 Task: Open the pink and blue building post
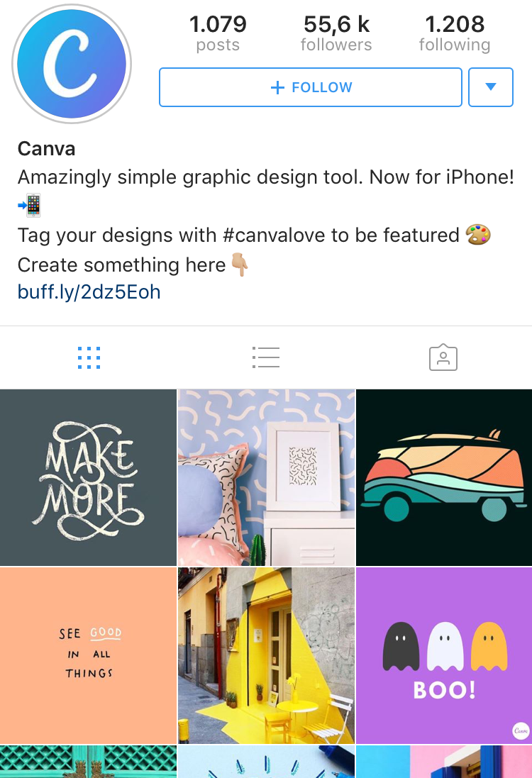click(444, 762)
